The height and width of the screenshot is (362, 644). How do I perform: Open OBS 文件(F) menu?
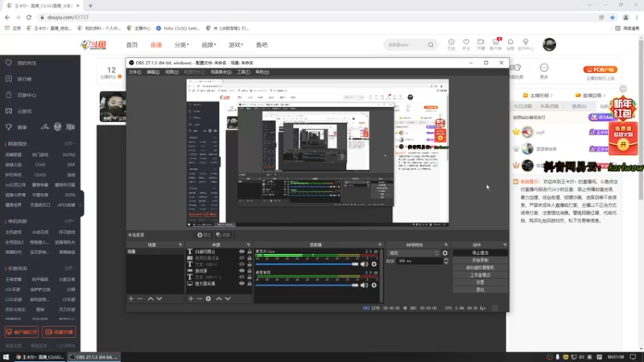[x=135, y=72]
